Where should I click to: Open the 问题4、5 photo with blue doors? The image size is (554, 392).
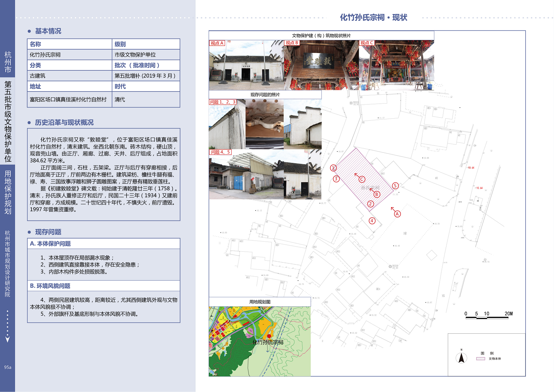246,174
